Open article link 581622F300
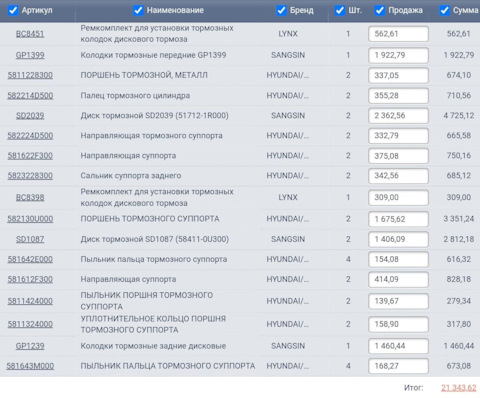Image resolution: width=480 pixels, height=398 pixels. [30, 156]
